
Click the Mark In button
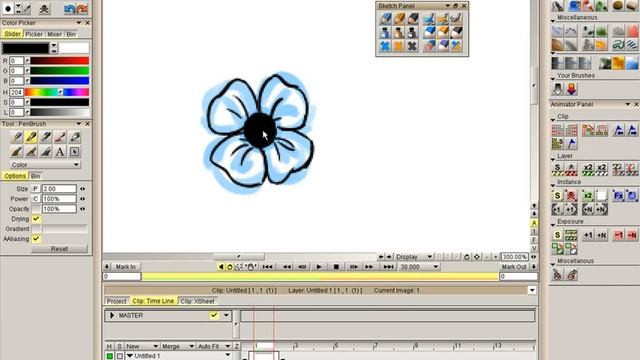(x=125, y=267)
